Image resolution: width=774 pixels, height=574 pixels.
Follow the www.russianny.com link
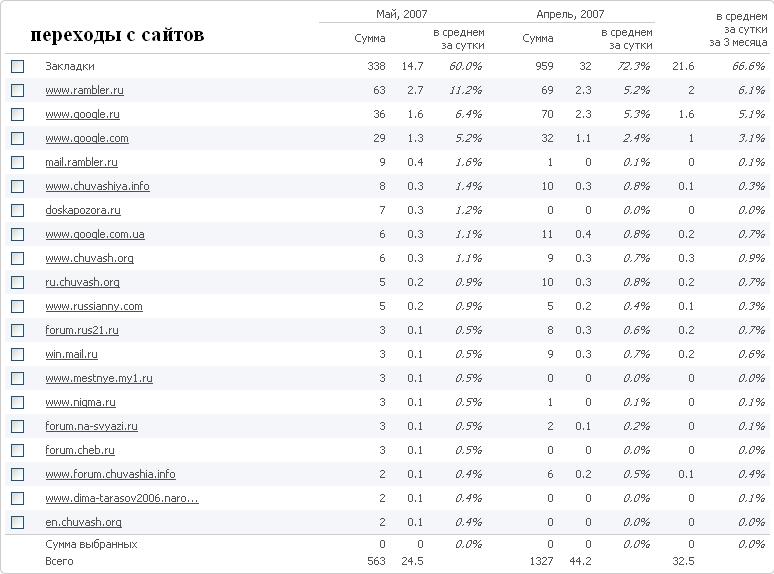pos(94,306)
